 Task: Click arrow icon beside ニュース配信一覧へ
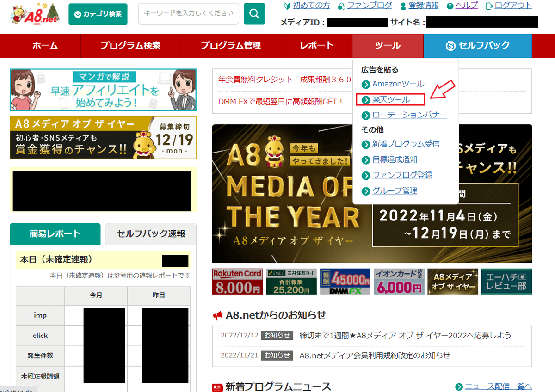pyautogui.click(x=459, y=387)
